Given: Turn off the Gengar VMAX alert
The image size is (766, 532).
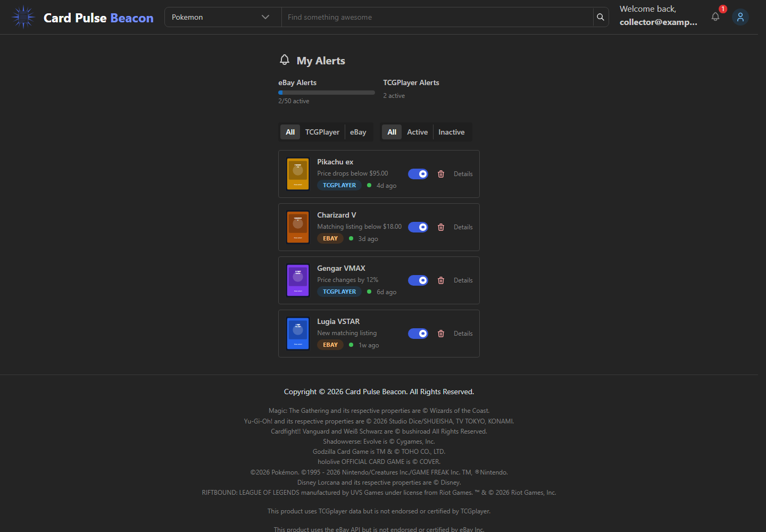Looking at the screenshot, I should click(418, 280).
